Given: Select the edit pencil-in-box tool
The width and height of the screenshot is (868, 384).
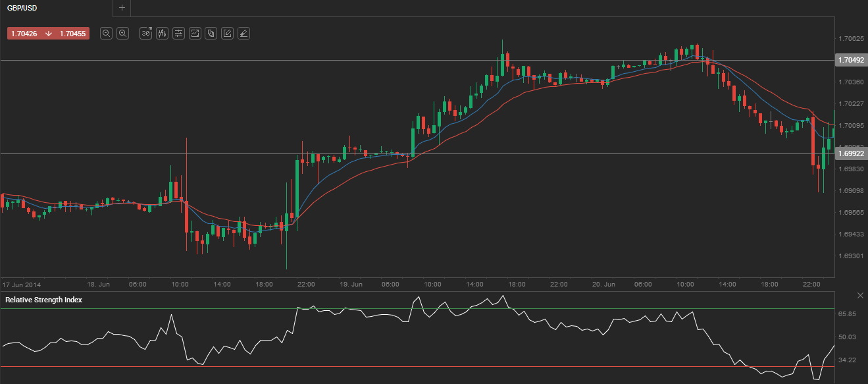Looking at the screenshot, I should 227,33.
